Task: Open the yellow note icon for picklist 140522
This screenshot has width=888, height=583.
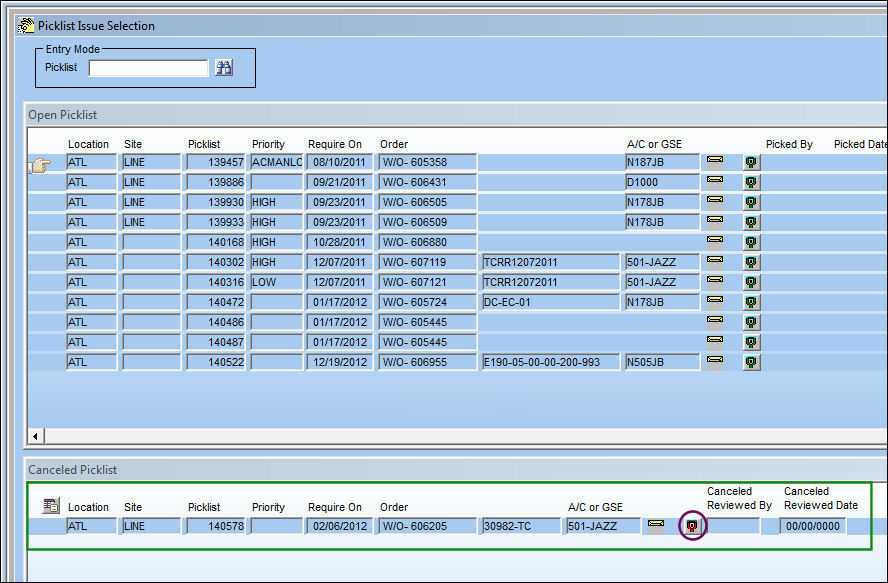Action: (715, 360)
